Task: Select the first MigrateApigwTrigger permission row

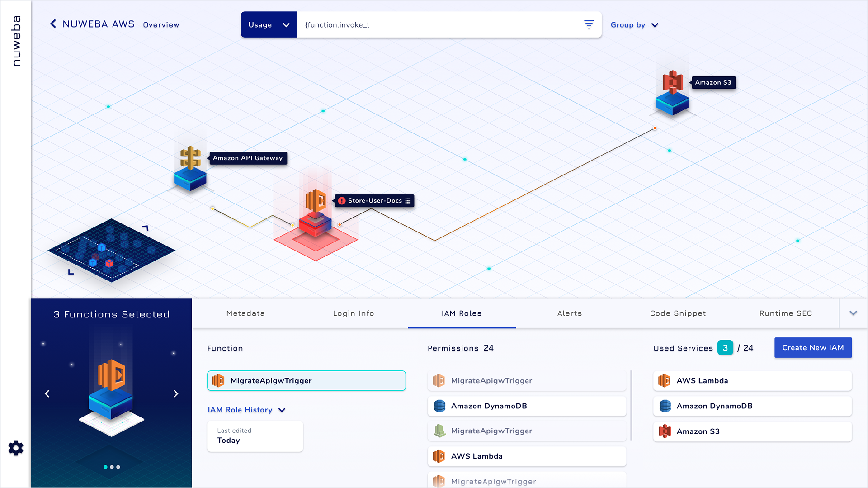Action: pos(527,380)
